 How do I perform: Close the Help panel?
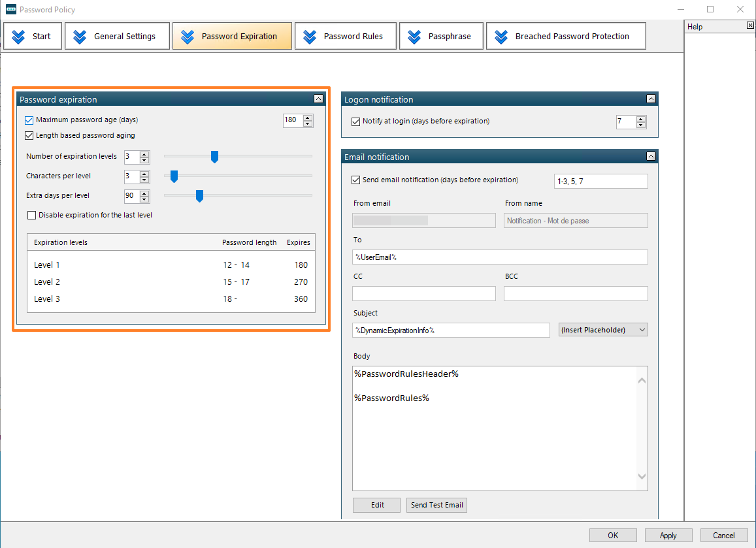tap(750, 25)
